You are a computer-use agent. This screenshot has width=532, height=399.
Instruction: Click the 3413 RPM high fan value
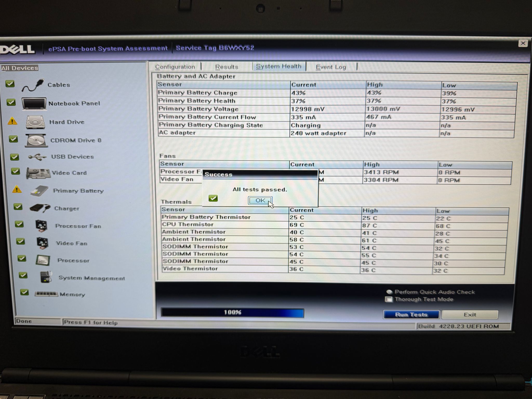(381, 172)
